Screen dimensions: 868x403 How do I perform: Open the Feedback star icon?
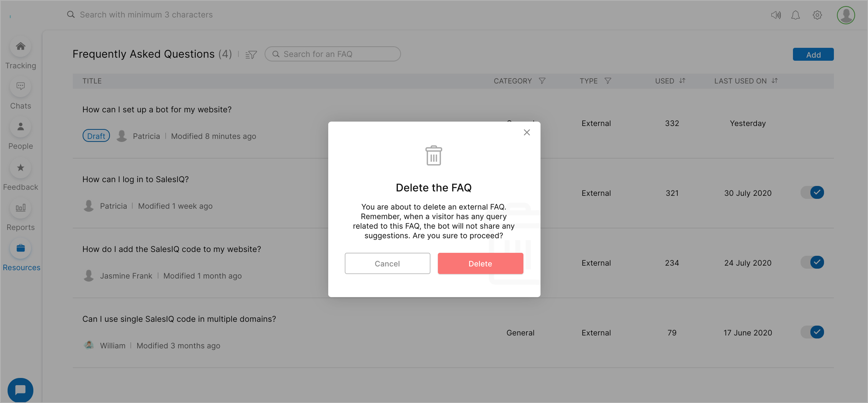[x=20, y=168]
